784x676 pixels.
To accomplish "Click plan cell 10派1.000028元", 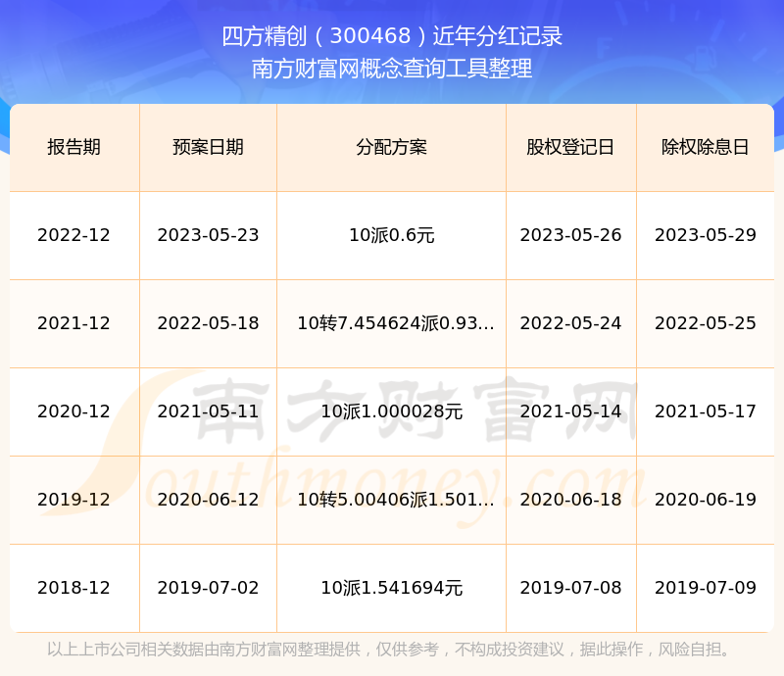I will click(391, 411).
